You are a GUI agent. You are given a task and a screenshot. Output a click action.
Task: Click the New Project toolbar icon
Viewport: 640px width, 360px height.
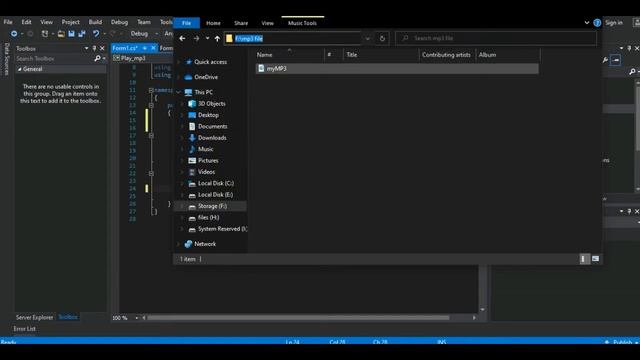point(45,34)
